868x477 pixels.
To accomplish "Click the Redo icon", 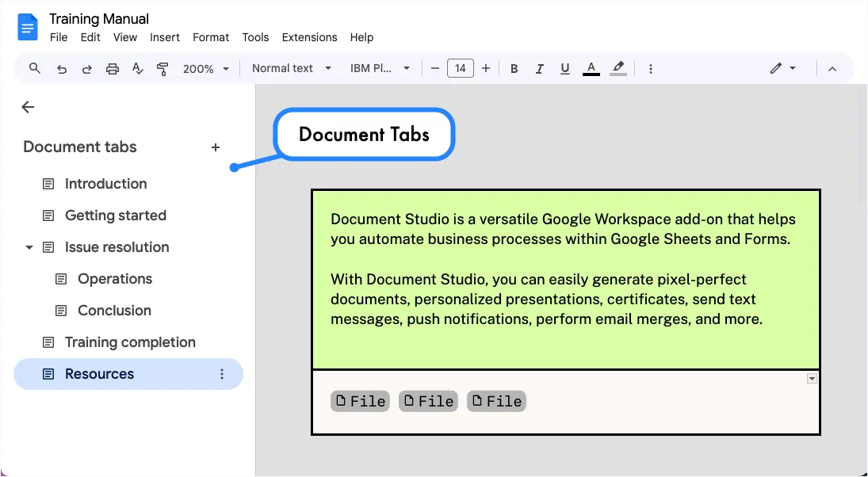I will tap(87, 68).
